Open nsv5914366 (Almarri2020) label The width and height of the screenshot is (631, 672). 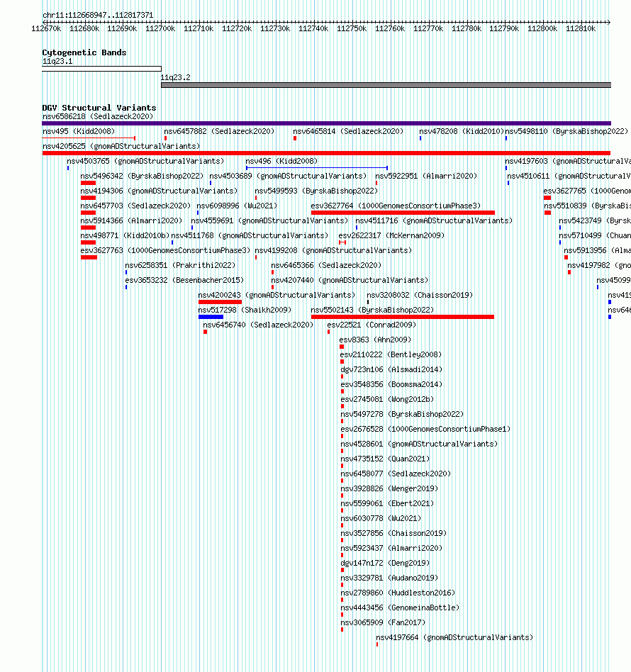(131, 221)
